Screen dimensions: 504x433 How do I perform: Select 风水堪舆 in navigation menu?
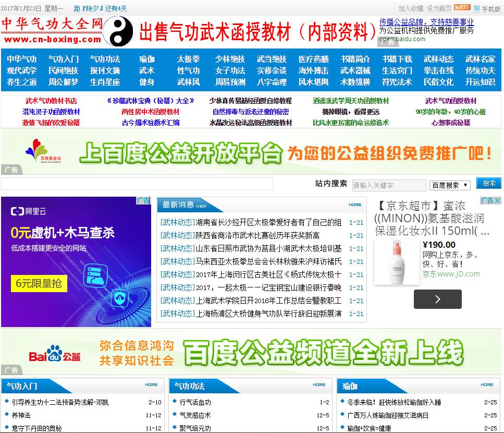point(313,82)
